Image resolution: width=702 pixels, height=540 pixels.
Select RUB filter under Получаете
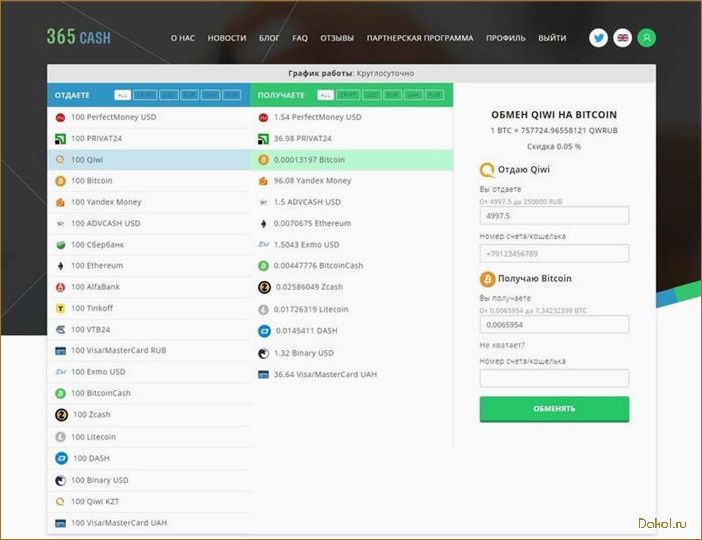[x=434, y=95]
